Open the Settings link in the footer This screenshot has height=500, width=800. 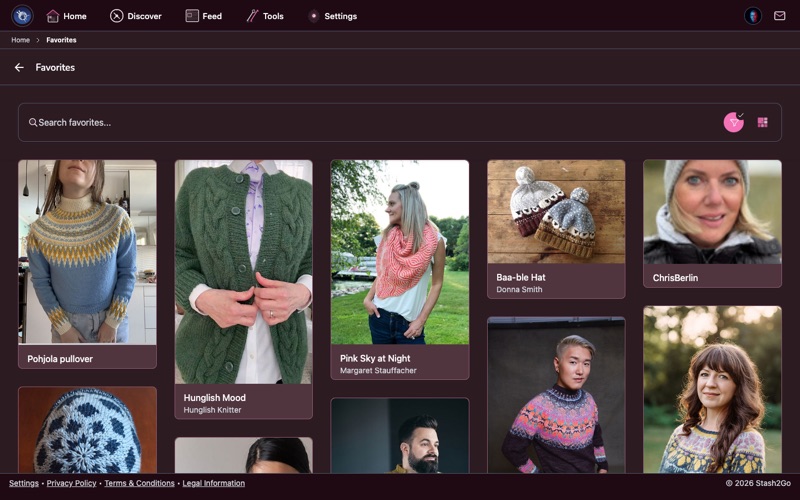click(23, 483)
